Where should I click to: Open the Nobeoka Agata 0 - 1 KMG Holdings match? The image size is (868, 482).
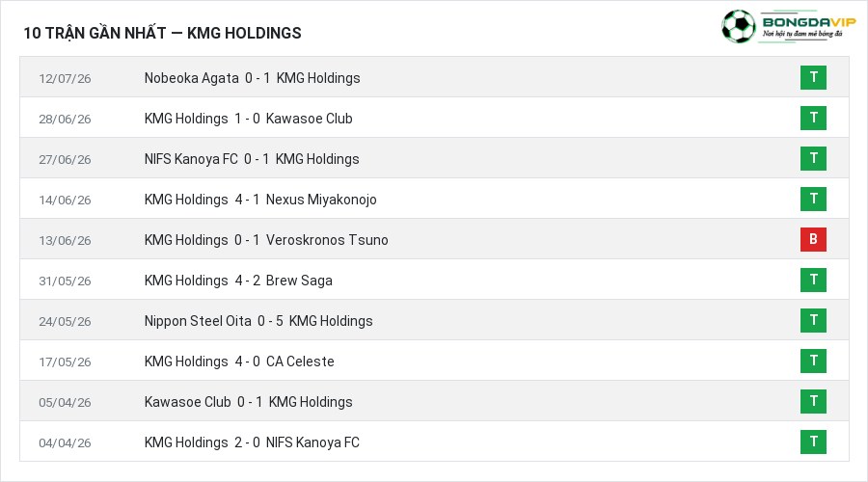pos(252,78)
